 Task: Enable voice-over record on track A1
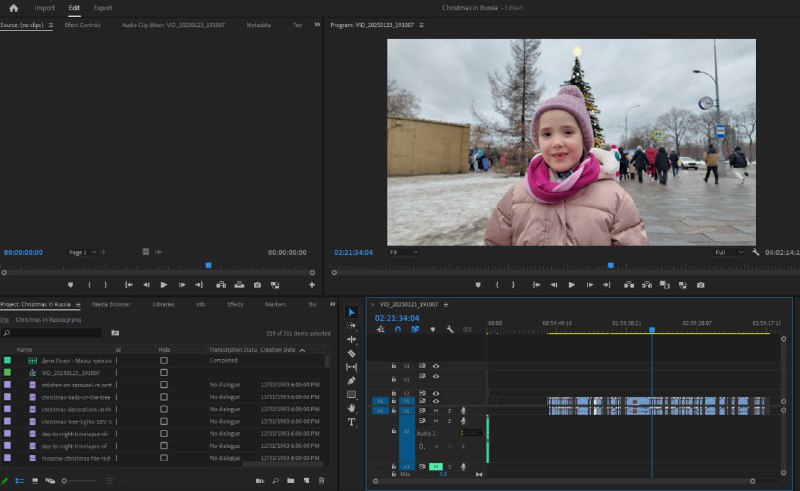[x=463, y=410]
